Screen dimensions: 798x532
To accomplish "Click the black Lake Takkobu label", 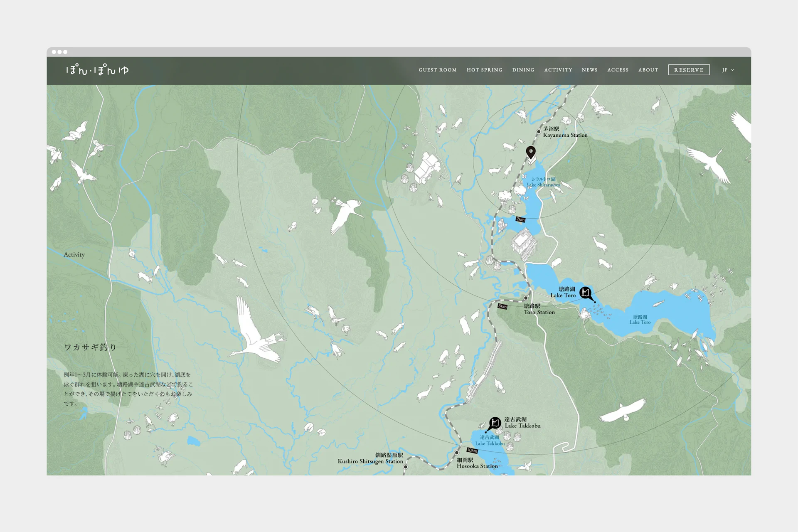I will pyautogui.click(x=522, y=423).
